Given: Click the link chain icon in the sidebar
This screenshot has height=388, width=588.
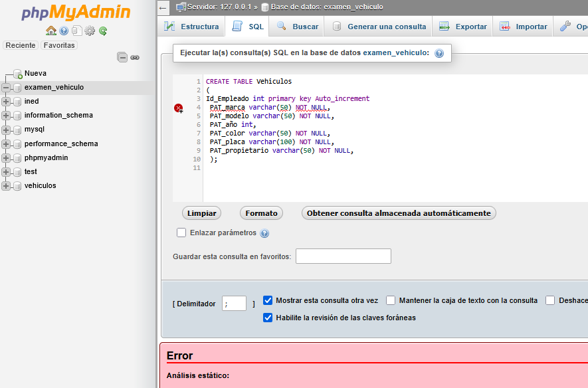Looking at the screenshot, I should pos(135,57).
